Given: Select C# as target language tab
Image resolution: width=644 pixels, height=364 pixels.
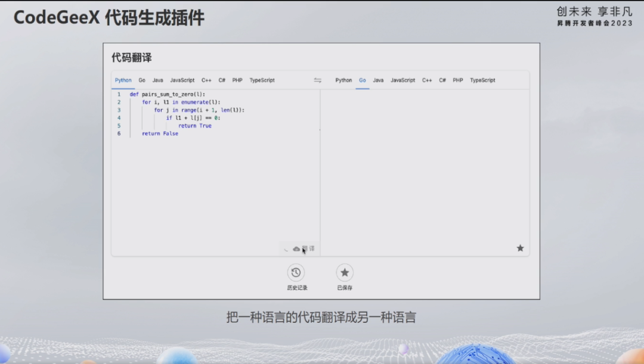Looking at the screenshot, I should coord(442,80).
